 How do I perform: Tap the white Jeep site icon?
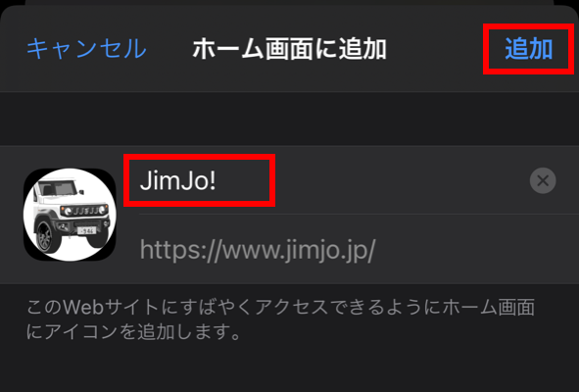tap(70, 215)
